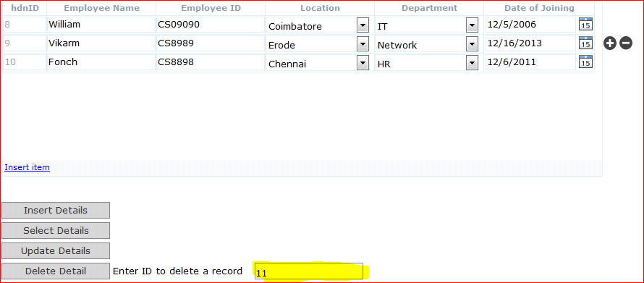Click hdnID field with value 10
Screen dimensions: 644x283
(24, 62)
